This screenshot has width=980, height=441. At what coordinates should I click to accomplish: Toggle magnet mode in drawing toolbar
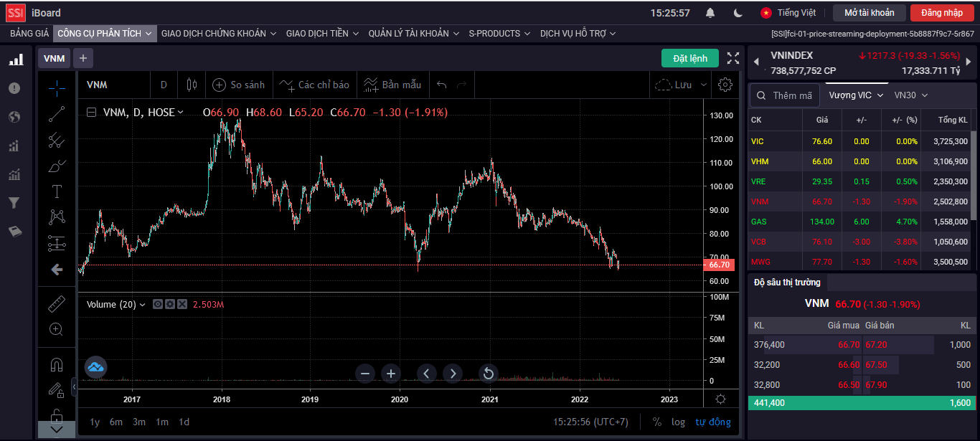57,364
